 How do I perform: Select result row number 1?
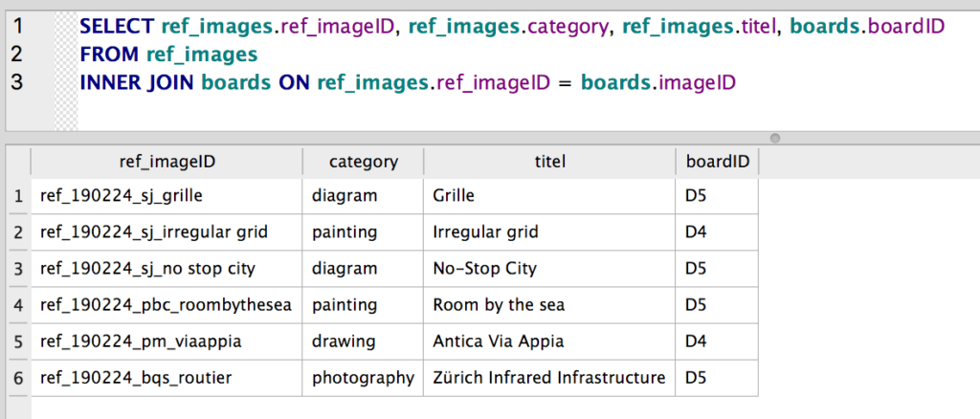pos(19,196)
